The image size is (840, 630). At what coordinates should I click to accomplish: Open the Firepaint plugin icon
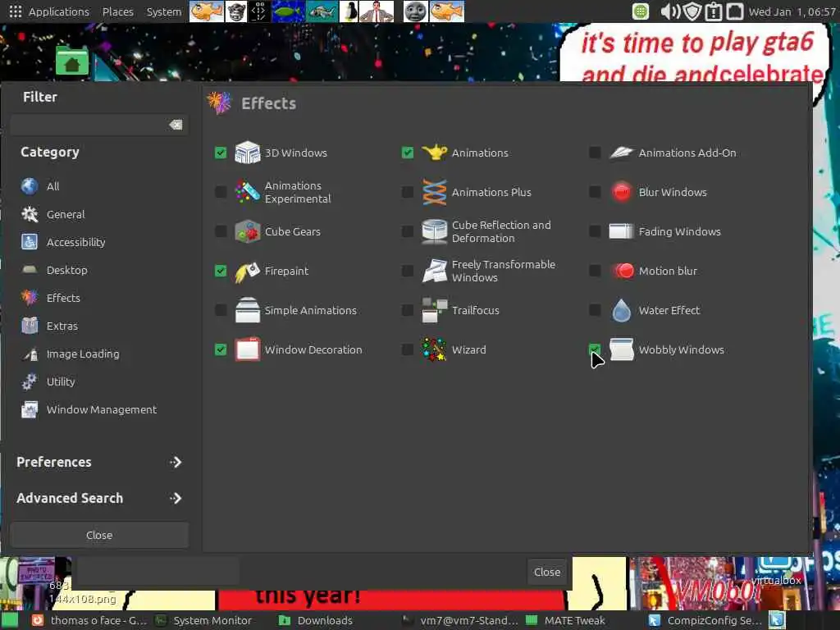[x=248, y=271]
